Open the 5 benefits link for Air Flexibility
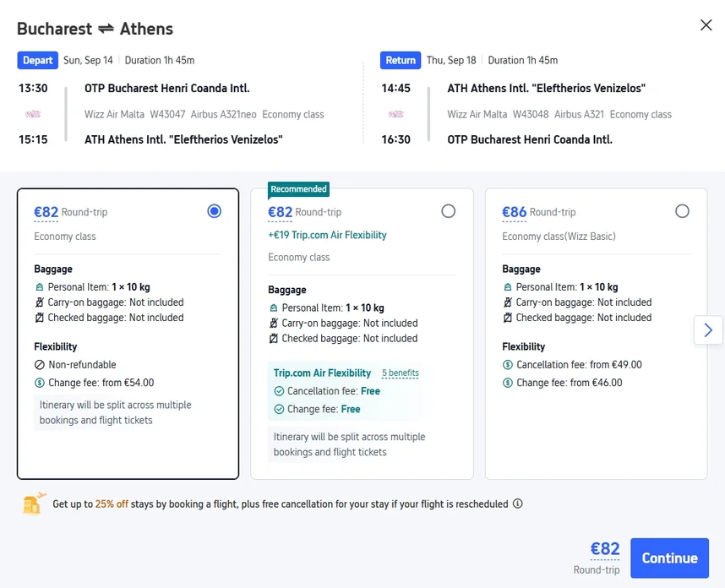This screenshot has width=725, height=588. (x=400, y=373)
